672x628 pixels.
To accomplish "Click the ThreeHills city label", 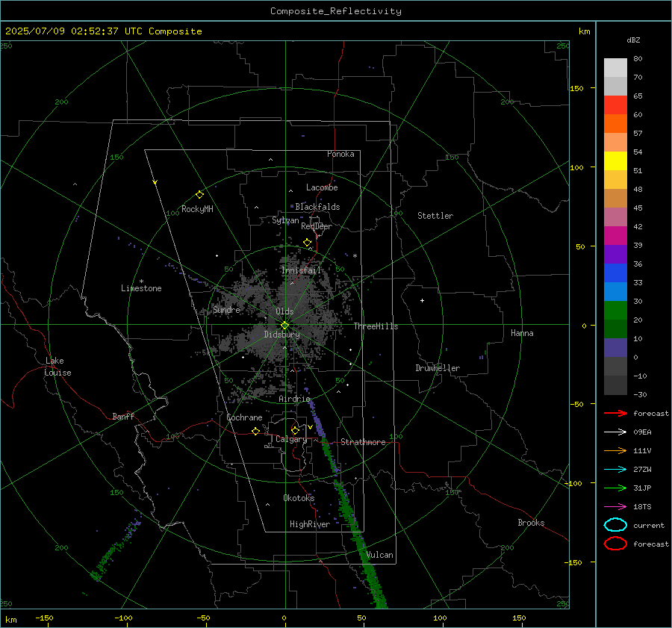I will (376, 326).
